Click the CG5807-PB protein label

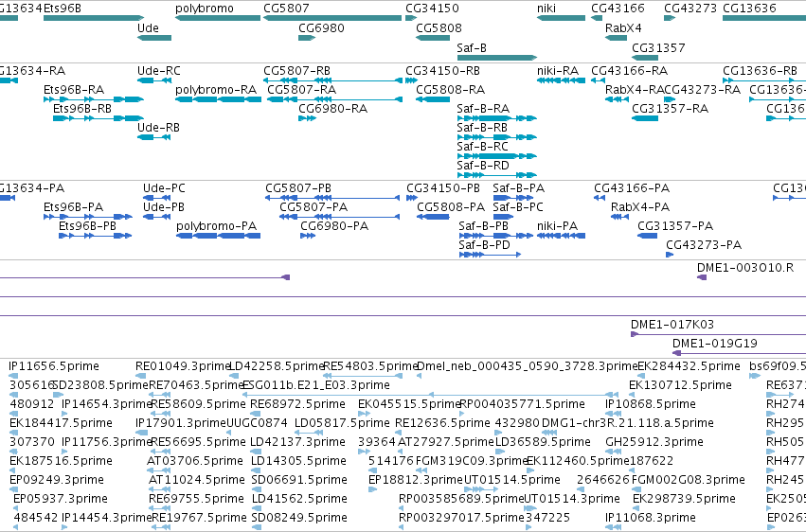298,188
